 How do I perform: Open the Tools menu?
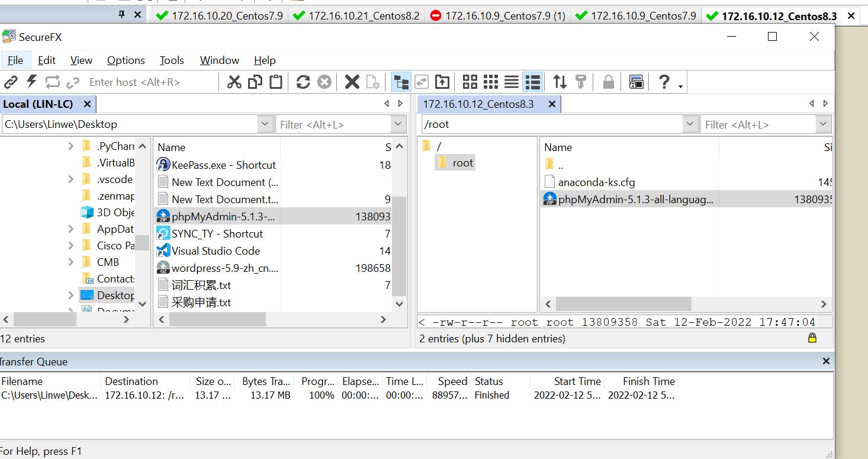click(172, 60)
